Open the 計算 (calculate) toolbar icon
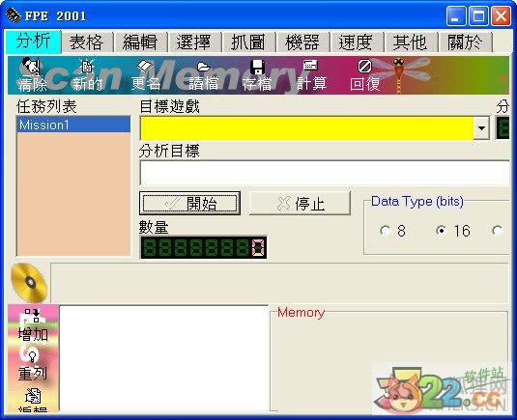517x420 pixels. click(x=311, y=75)
